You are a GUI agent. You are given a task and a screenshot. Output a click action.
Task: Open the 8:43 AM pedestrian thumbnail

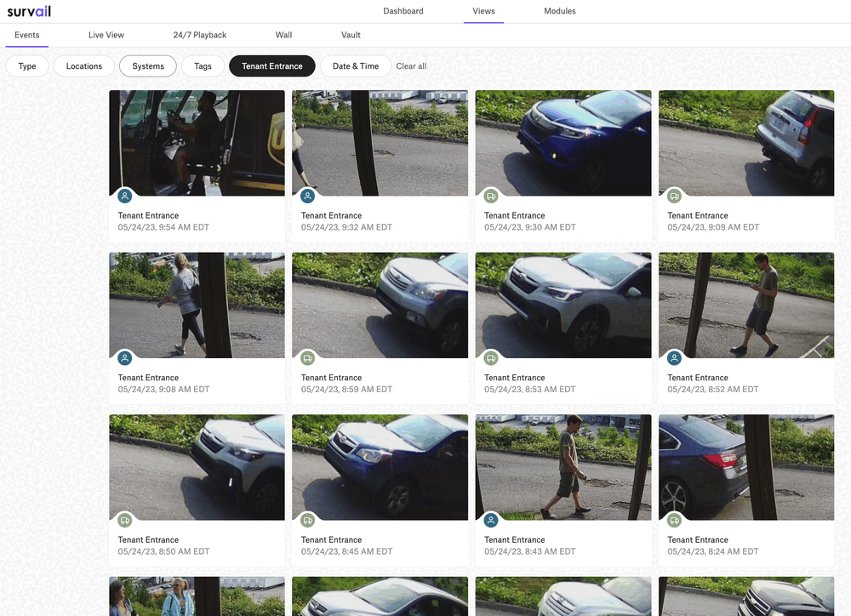coord(563,467)
